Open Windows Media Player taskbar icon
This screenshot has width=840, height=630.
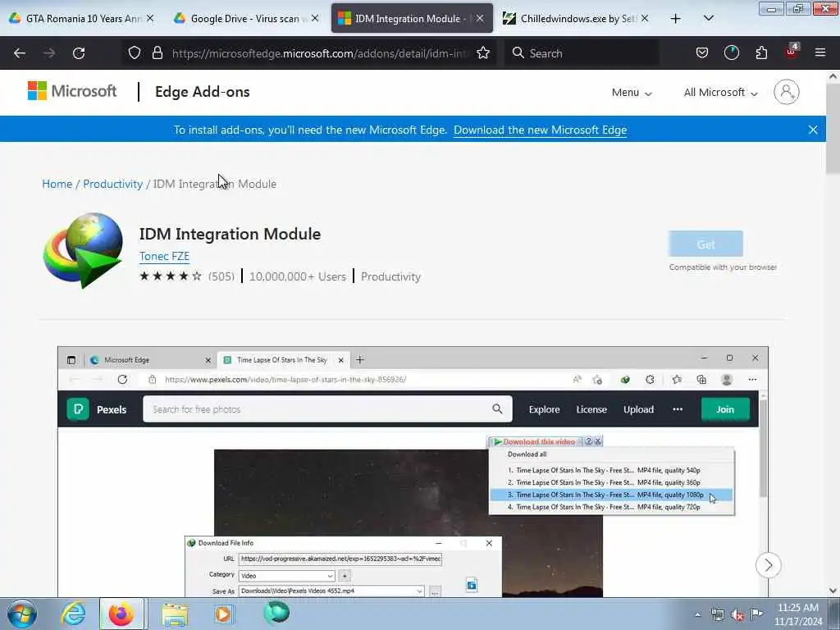coord(224,614)
